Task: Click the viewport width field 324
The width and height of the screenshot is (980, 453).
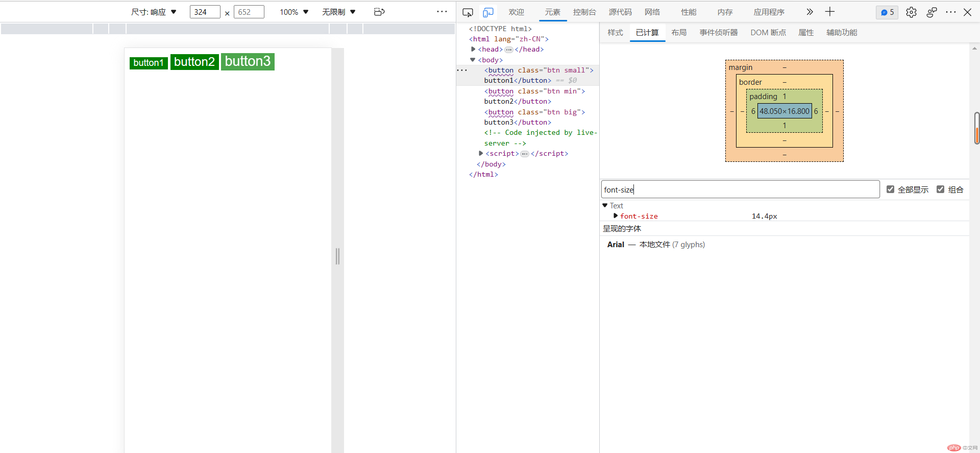Action: click(x=205, y=12)
